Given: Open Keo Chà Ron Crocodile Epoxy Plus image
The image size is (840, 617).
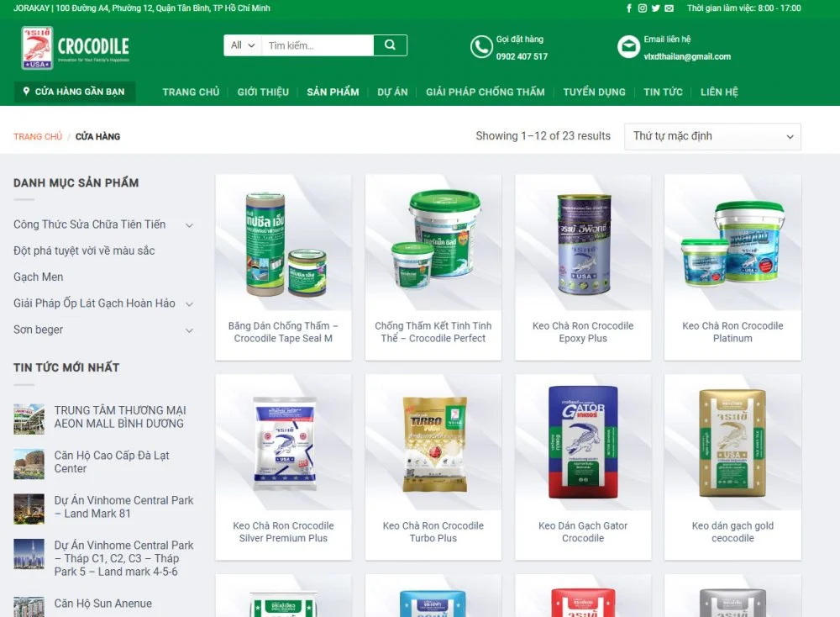Looking at the screenshot, I should point(583,242).
